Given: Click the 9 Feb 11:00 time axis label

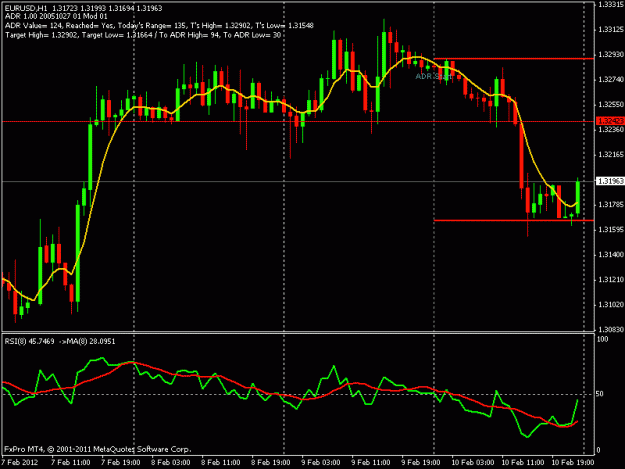Looking at the screenshot, I should [370, 462].
